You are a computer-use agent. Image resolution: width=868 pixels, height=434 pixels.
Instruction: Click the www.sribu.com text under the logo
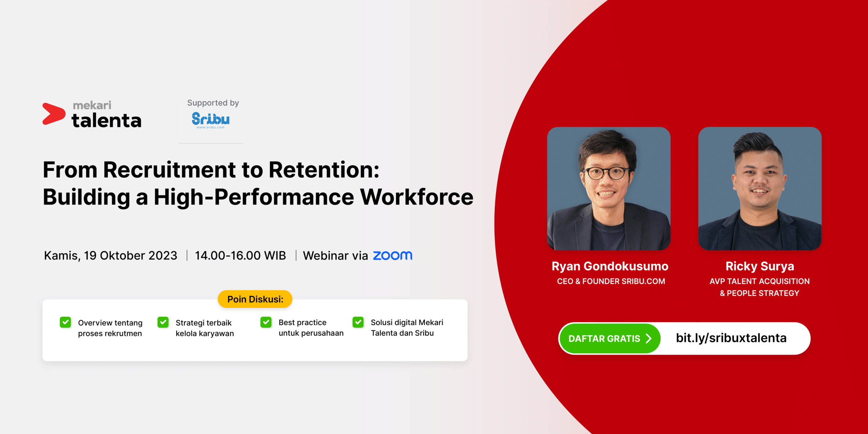pyautogui.click(x=211, y=127)
